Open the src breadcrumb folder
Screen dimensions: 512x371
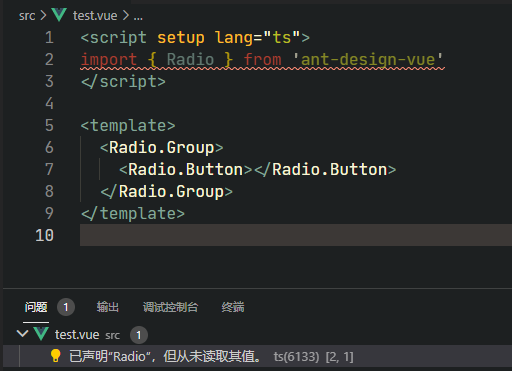pyautogui.click(x=27, y=16)
